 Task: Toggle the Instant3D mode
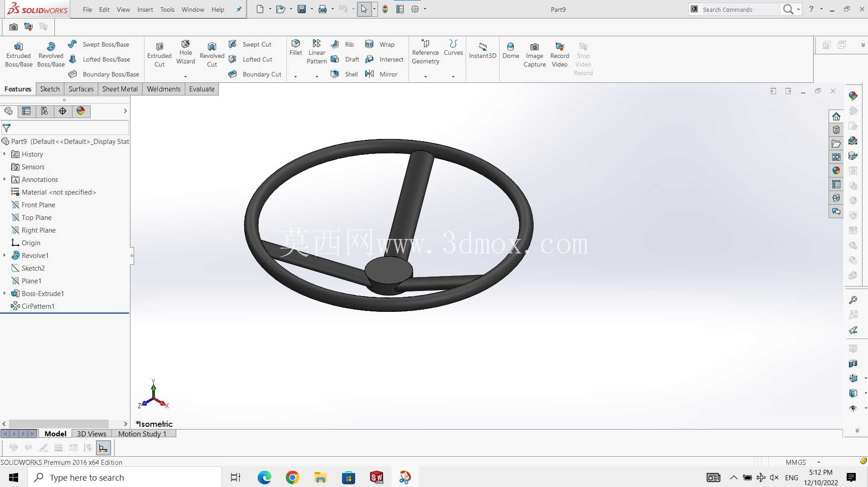[x=482, y=51]
